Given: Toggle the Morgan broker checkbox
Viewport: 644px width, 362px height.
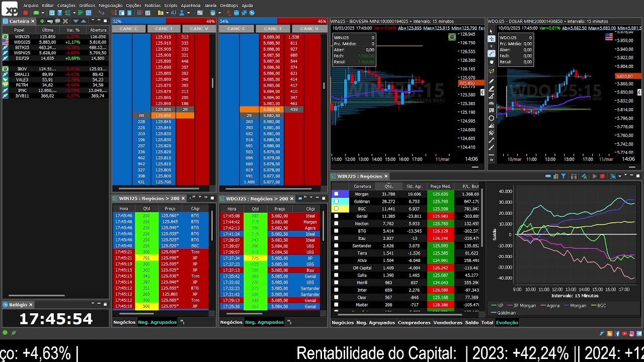Looking at the screenshot, I should [x=337, y=194].
